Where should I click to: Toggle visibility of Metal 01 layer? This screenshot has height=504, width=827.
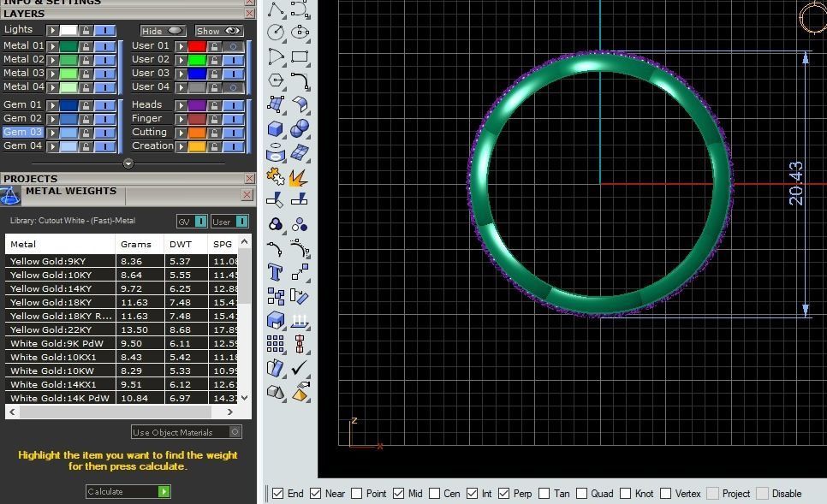(x=105, y=46)
